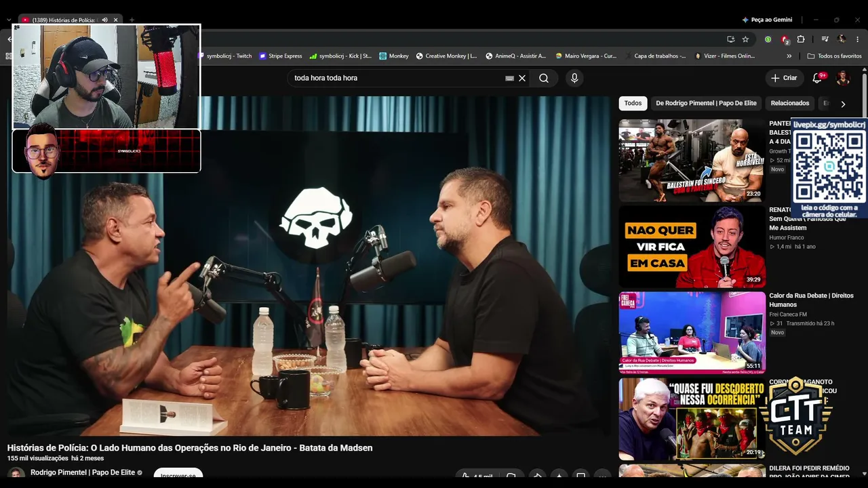The width and height of the screenshot is (868, 488).
Task: Click Peça ao Gemini button
Action: pyautogui.click(x=767, y=20)
